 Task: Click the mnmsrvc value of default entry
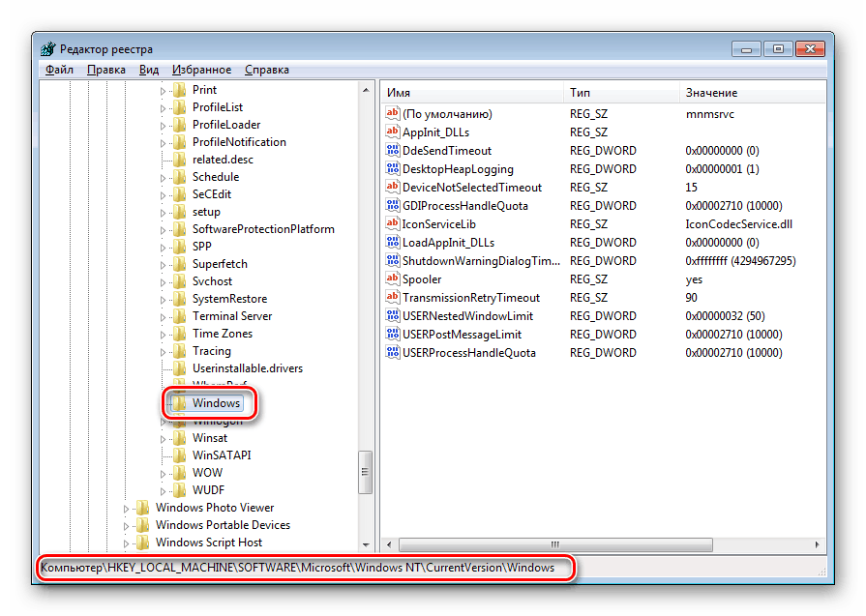[709, 114]
